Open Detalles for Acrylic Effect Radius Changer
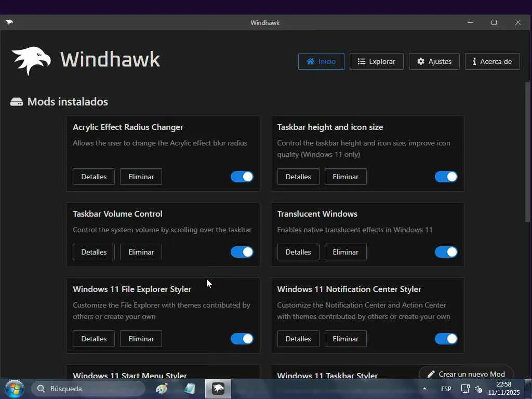532x399 pixels. click(94, 177)
